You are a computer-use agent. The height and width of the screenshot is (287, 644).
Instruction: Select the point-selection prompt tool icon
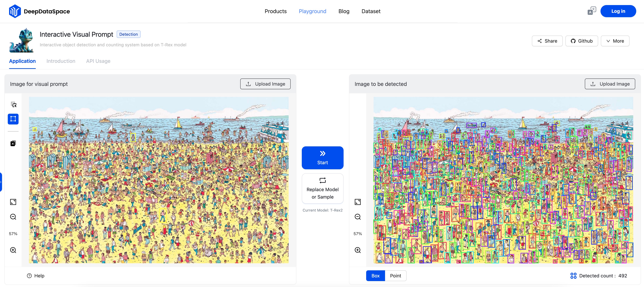coord(13,104)
